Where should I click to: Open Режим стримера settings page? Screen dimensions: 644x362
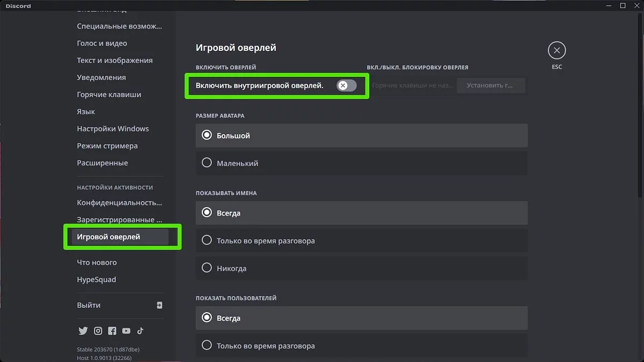(107, 146)
